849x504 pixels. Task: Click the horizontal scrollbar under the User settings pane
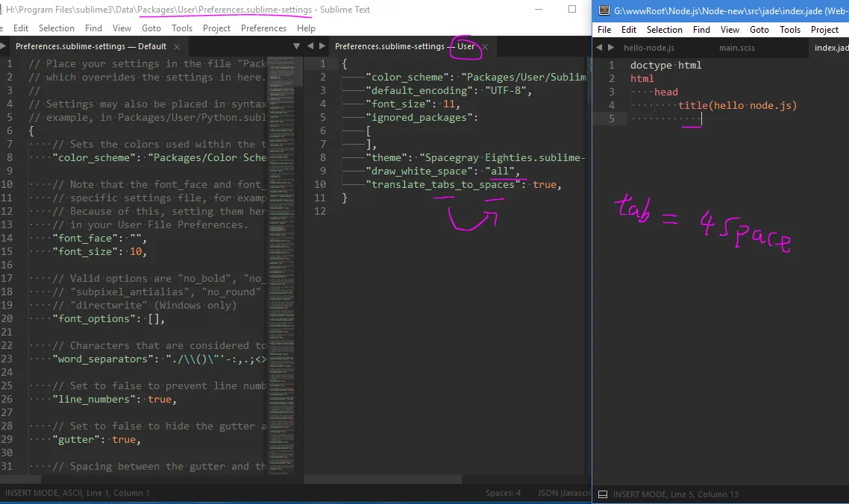coord(383,479)
